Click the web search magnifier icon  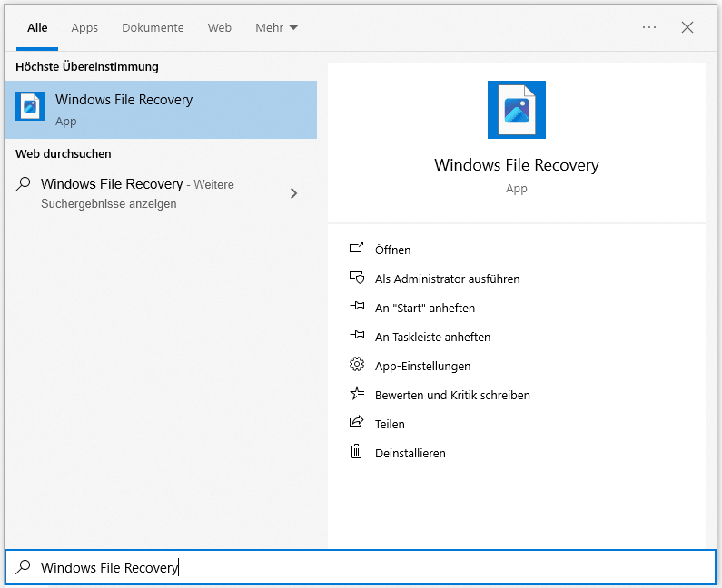click(x=23, y=184)
